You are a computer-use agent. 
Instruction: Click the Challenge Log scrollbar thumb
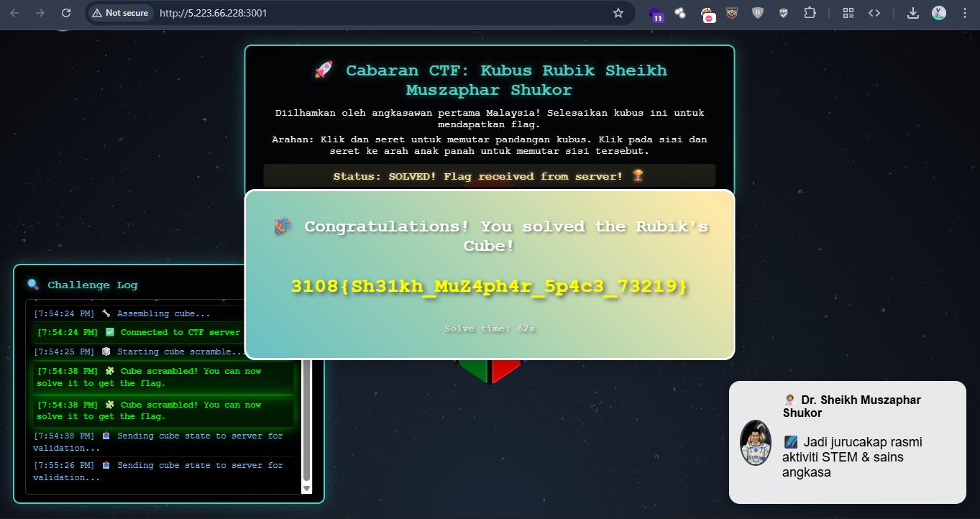coord(307,421)
